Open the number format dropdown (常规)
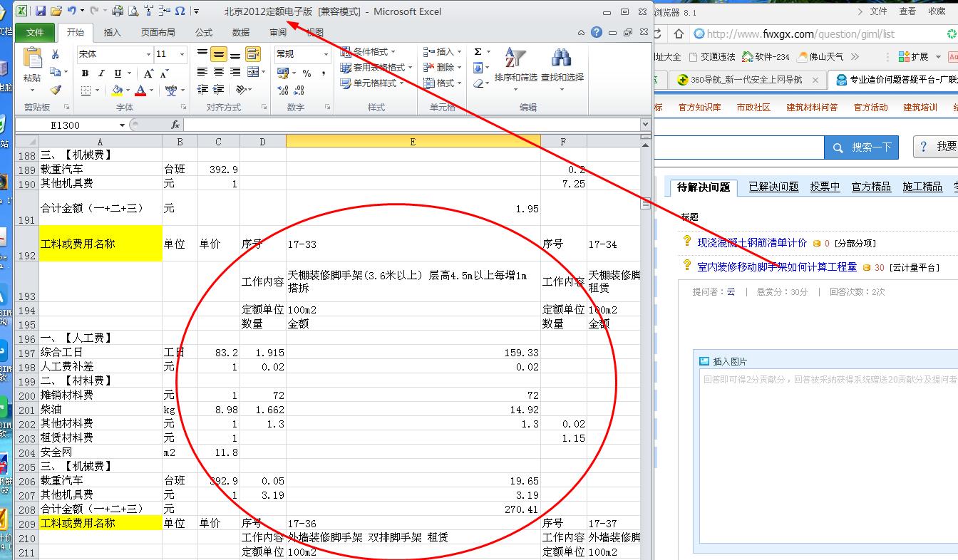This screenshot has width=958, height=560. tap(326, 54)
